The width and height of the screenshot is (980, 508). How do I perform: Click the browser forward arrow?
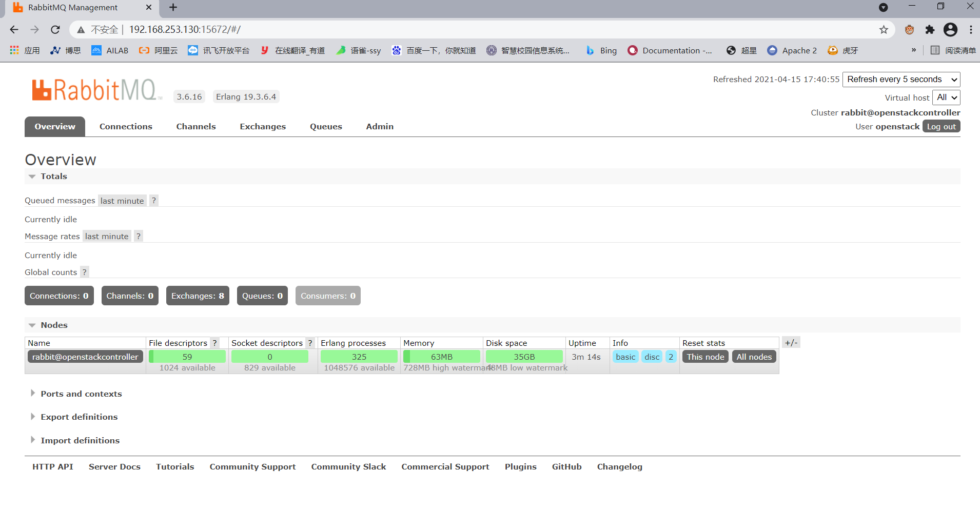(x=35, y=30)
